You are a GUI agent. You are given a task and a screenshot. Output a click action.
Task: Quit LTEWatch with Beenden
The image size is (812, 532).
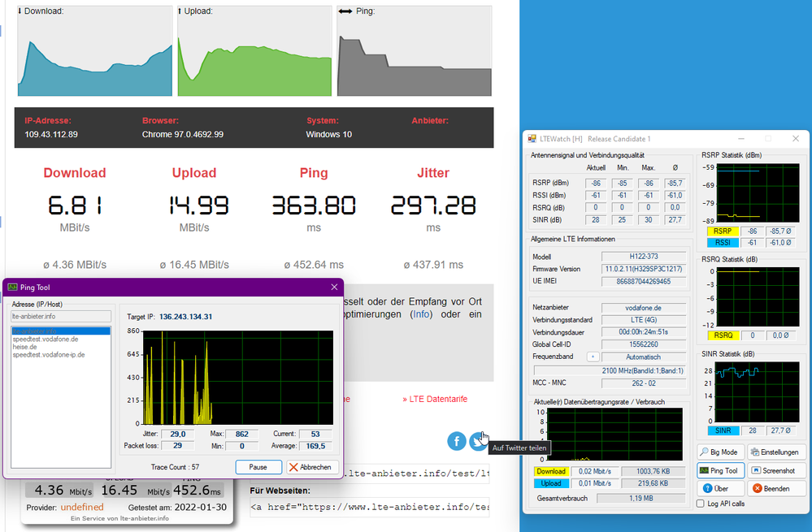pos(775,488)
